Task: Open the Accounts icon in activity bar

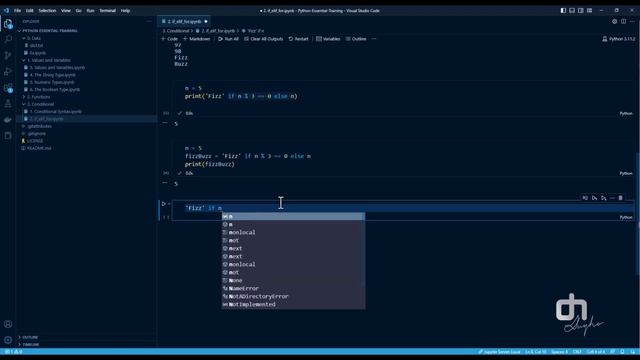Action: click(x=8, y=324)
